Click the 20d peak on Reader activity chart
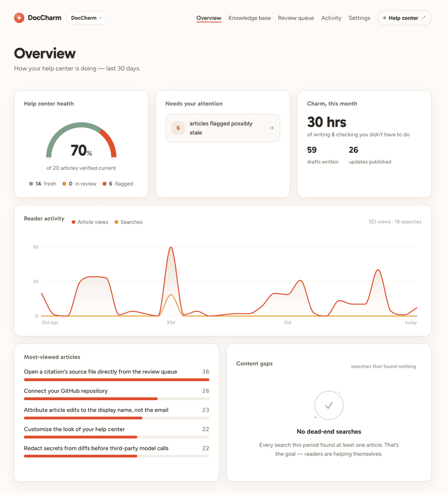 pos(171,247)
